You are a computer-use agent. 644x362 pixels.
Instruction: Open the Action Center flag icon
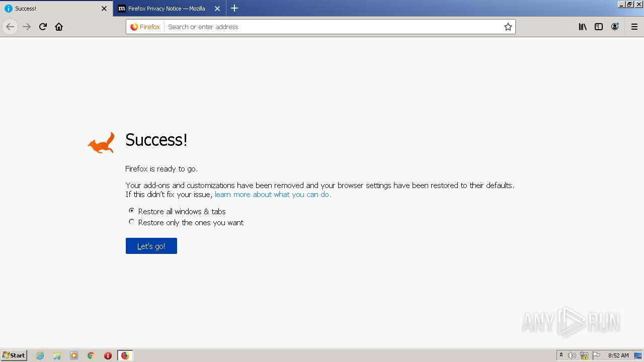pos(596,355)
